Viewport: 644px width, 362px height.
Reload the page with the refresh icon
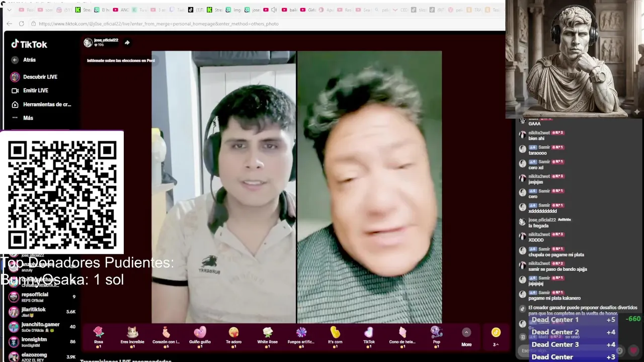pos(21,24)
